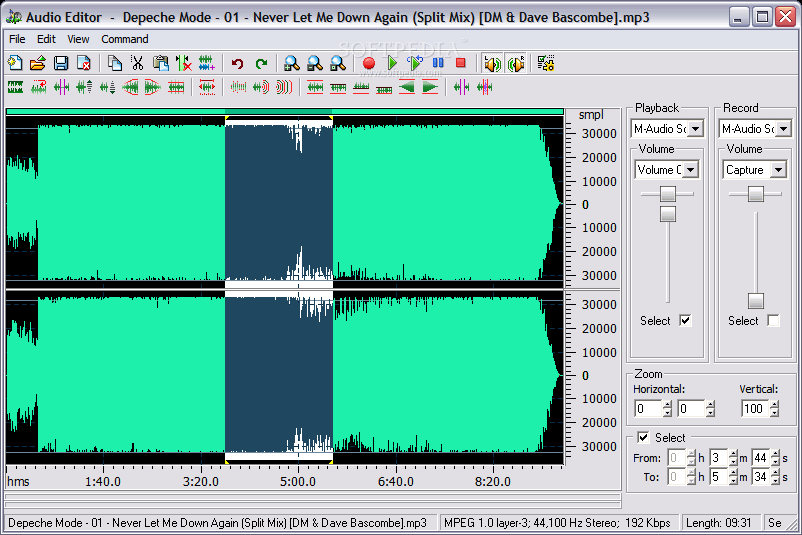Image resolution: width=802 pixels, height=535 pixels.
Task: Apply the fade out effect
Action: coord(152,87)
